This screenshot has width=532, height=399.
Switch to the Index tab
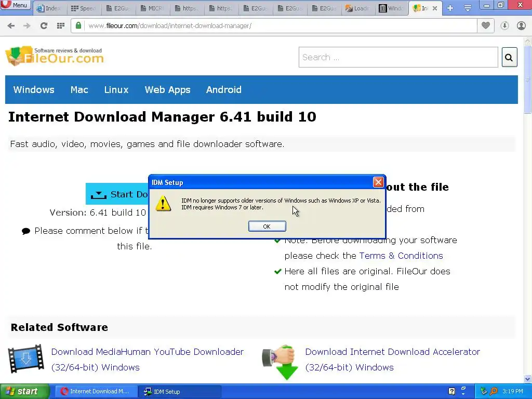(x=49, y=8)
